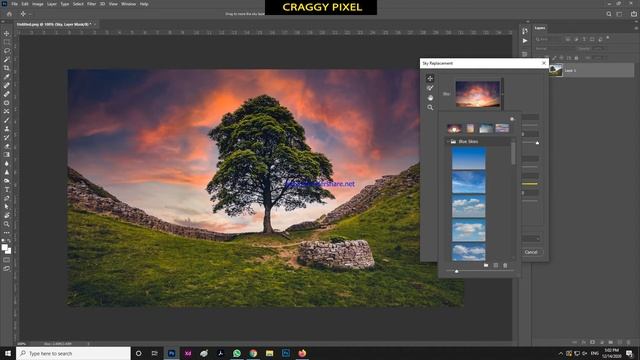Open Adobe XD from the taskbar
640x360 pixels.
pos(188,353)
